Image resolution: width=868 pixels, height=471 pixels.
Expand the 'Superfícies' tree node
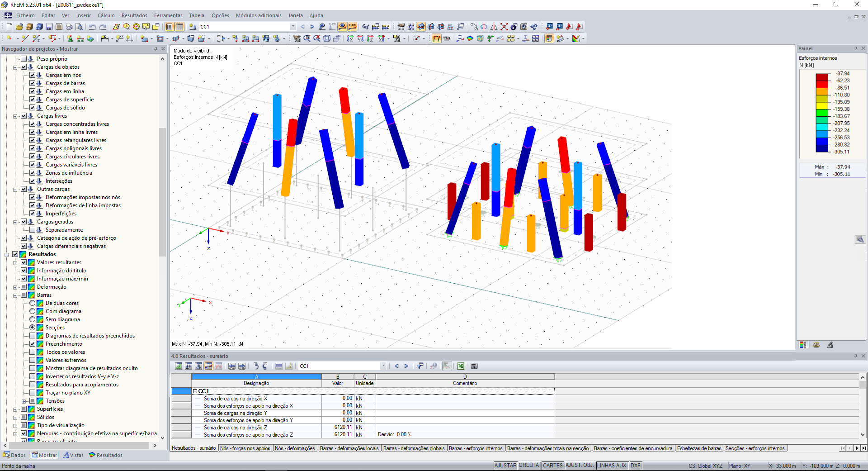coord(15,409)
